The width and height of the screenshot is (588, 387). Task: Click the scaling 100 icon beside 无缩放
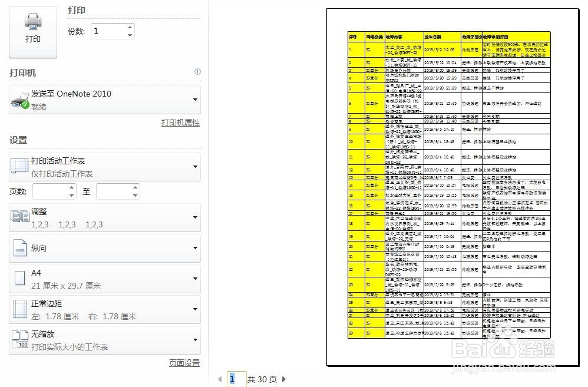point(20,339)
